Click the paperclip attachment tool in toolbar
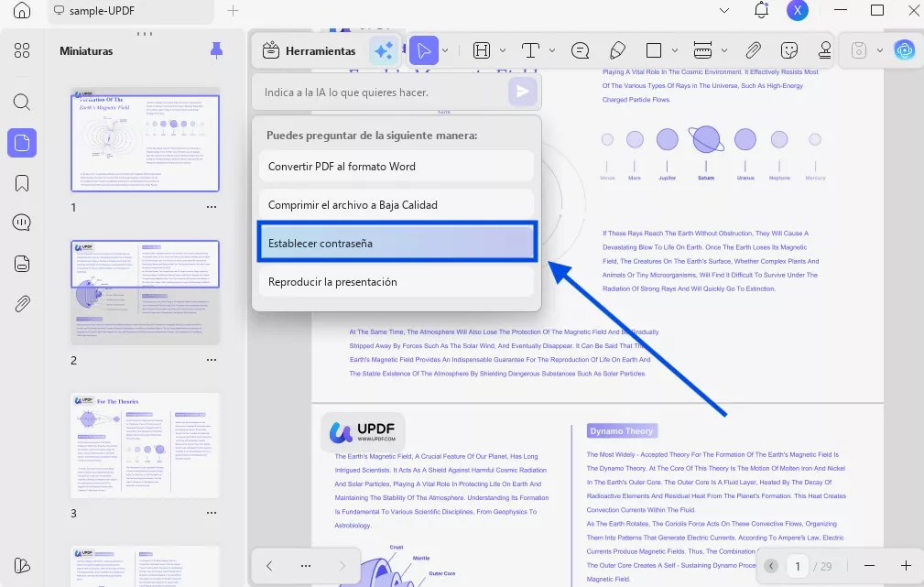The image size is (924, 587). click(752, 50)
